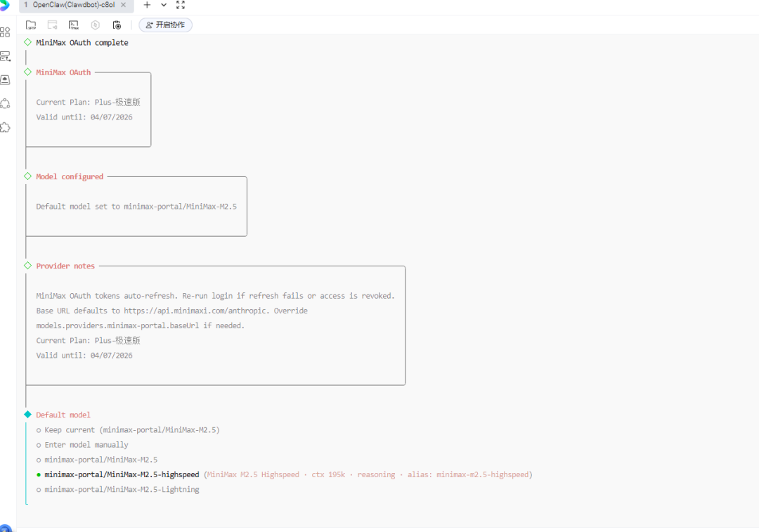759x532 pixels.
Task: Select the 'Enter model manually' option
Action: [82, 445]
